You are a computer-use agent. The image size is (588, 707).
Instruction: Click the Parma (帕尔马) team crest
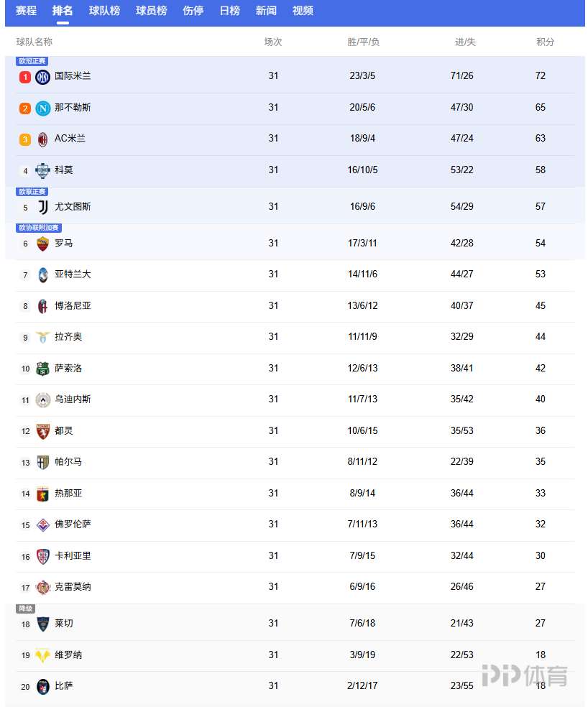click(x=42, y=462)
